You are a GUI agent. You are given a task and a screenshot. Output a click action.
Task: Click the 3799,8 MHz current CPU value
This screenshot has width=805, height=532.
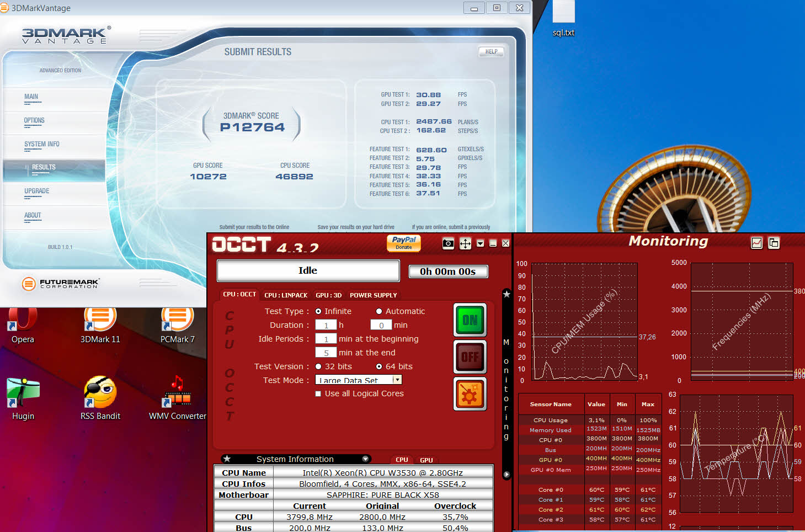click(310, 517)
